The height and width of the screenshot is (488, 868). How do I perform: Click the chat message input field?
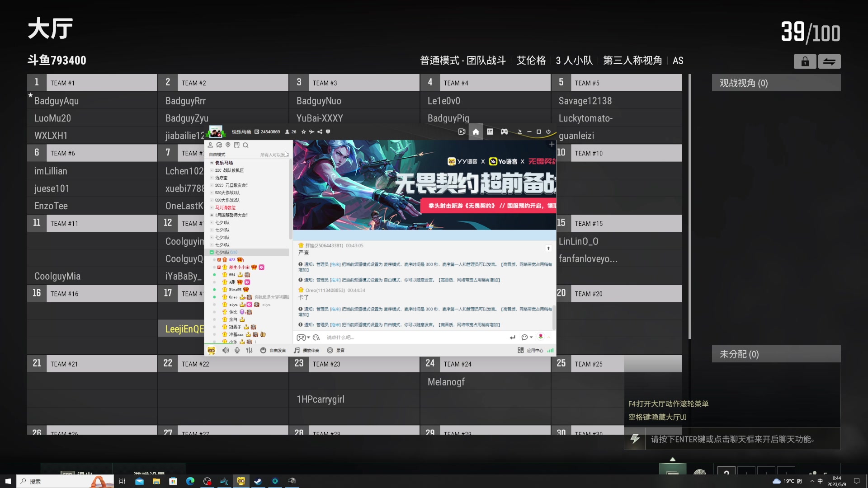(x=414, y=338)
